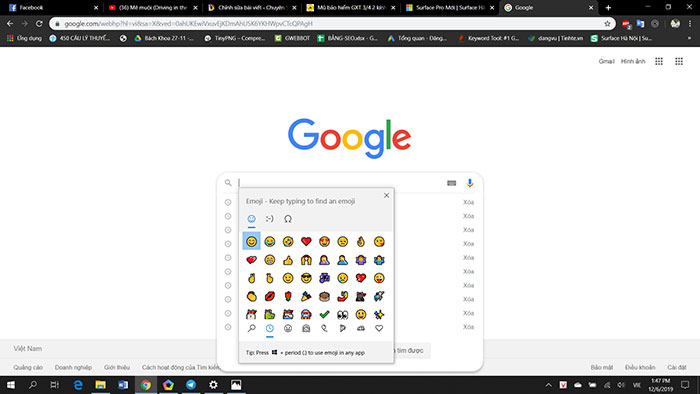
Task: Go back to the previous page
Action: pos(10,24)
